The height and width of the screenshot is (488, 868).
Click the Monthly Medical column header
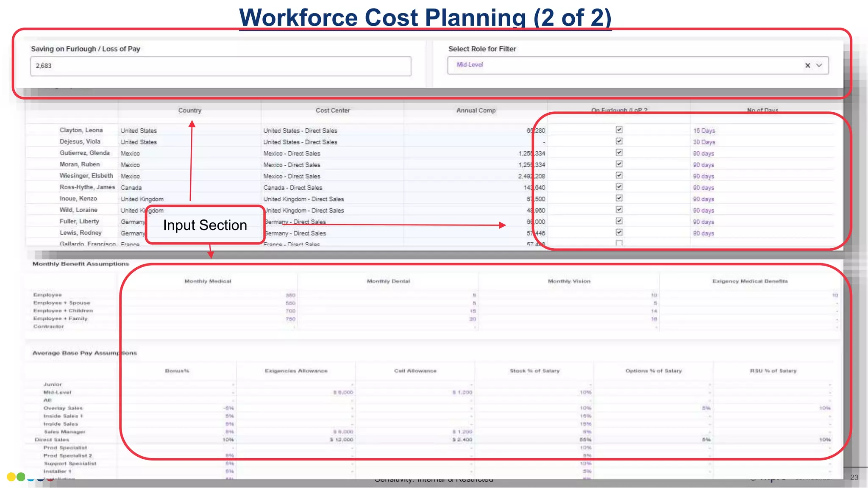[x=208, y=281]
